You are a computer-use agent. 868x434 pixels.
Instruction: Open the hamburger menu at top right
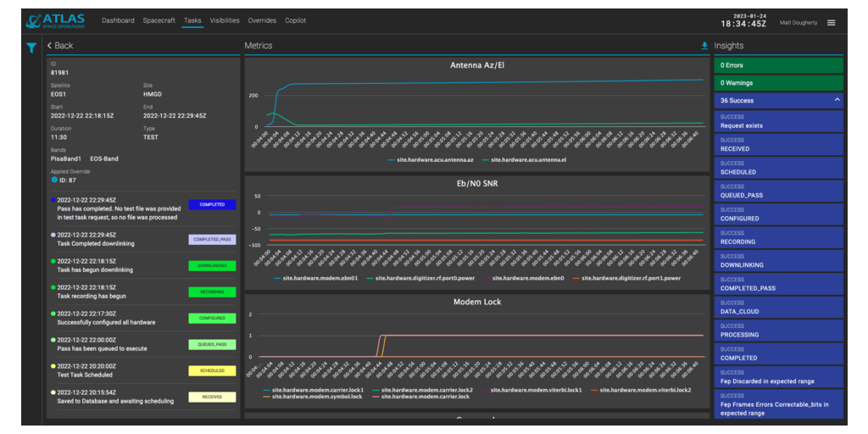pos(831,23)
